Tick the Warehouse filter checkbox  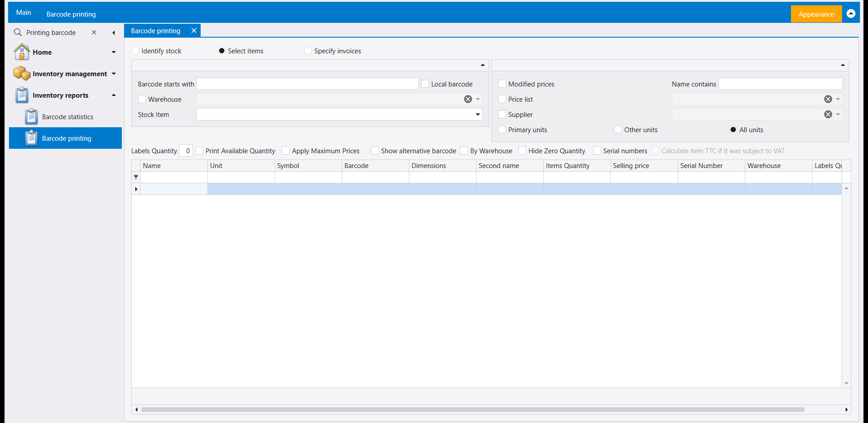[x=142, y=99]
